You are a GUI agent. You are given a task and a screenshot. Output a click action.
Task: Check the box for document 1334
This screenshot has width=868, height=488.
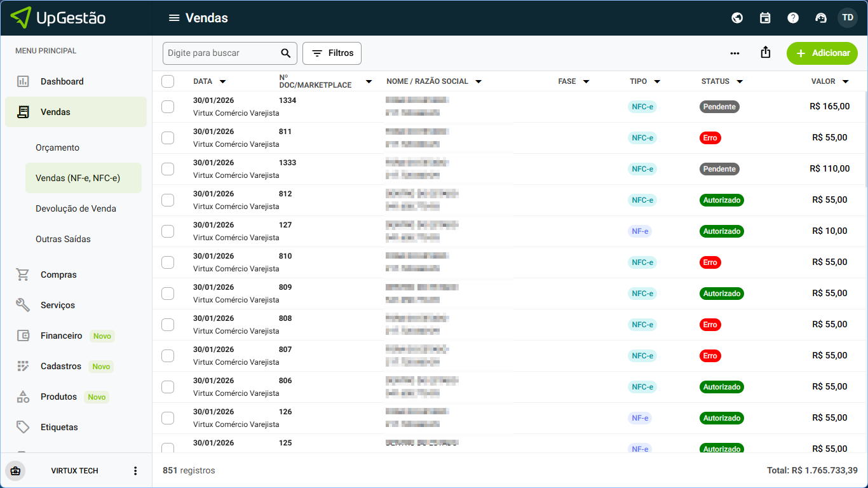pos(168,107)
